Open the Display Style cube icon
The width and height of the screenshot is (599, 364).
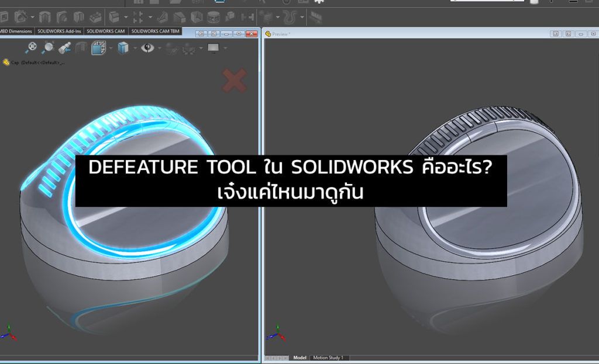tap(123, 48)
